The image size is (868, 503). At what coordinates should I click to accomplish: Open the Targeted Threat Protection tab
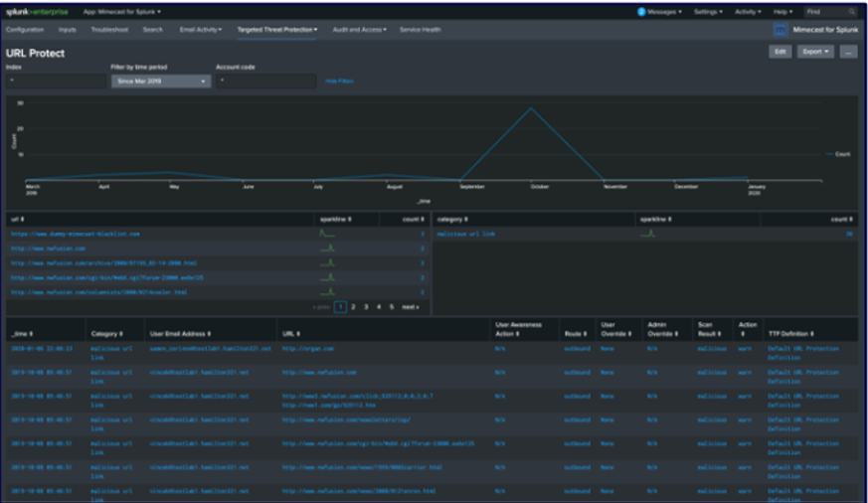[276, 31]
